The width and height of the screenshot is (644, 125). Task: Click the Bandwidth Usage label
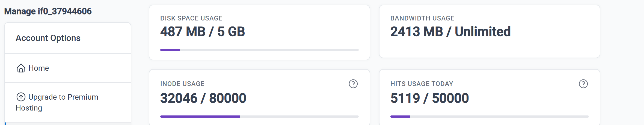pyautogui.click(x=422, y=18)
